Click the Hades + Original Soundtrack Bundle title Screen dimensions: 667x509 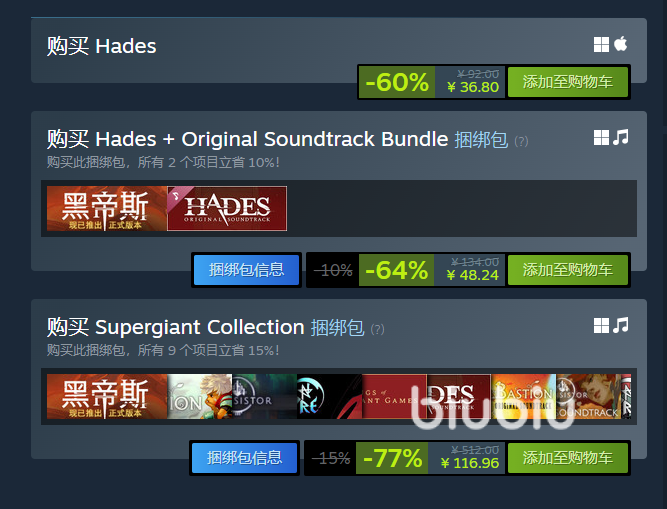pos(272,139)
